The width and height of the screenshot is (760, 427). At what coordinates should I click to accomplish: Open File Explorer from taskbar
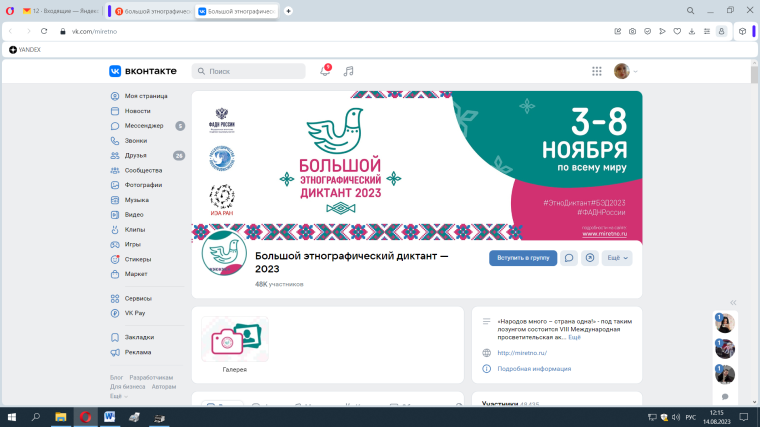point(61,417)
